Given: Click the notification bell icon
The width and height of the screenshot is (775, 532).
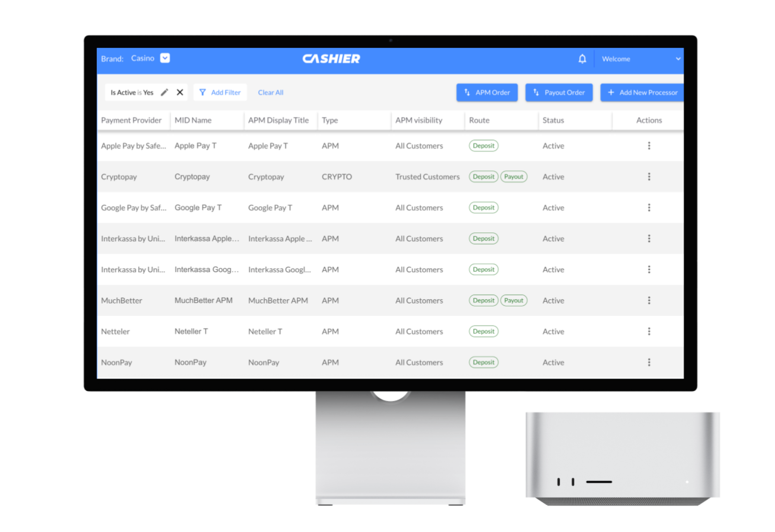Looking at the screenshot, I should 582,59.
